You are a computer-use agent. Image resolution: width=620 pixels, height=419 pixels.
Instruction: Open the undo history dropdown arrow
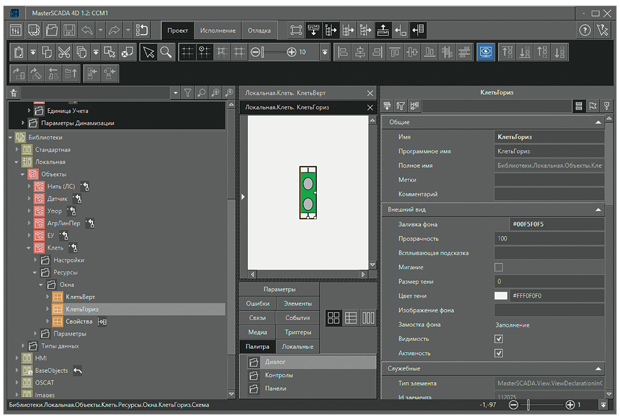point(100,30)
